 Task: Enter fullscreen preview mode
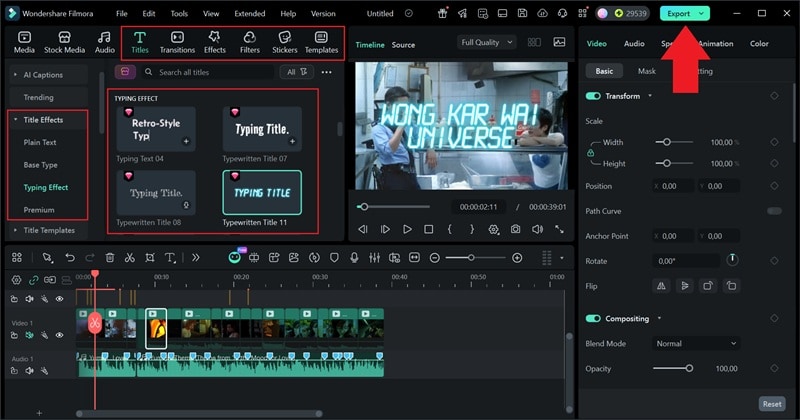point(559,229)
